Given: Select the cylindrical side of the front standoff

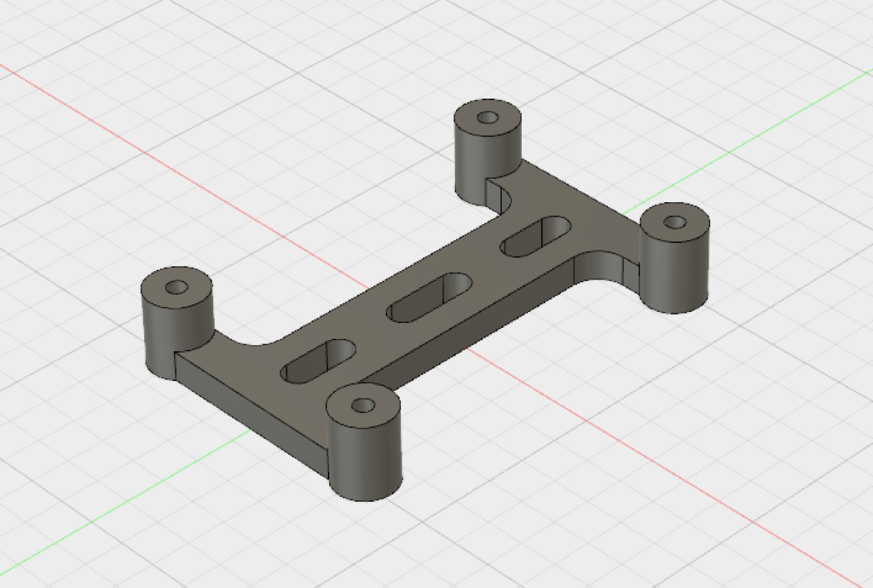Looking at the screenshot, I should (x=365, y=459).
